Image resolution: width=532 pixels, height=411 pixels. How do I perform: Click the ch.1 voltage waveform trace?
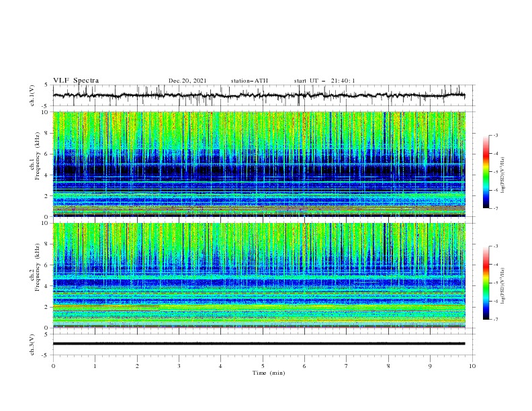pyautogui.click(x=259, y=95)
